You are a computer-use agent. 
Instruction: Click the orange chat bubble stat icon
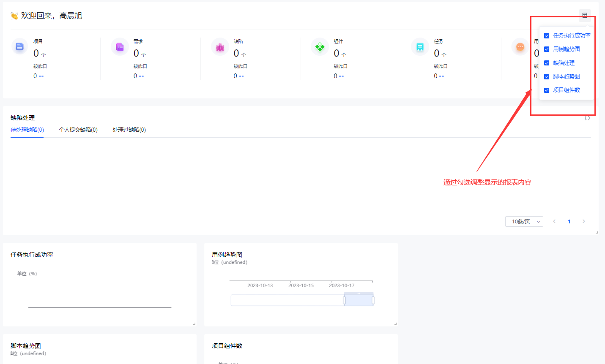520,47
